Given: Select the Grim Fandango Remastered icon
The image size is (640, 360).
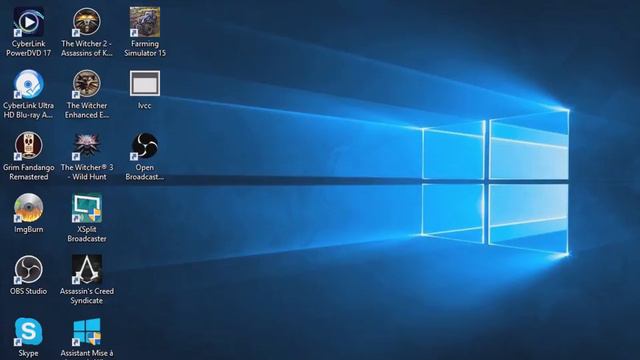Looking at the screenshot, I should click(x=29, y=146).
